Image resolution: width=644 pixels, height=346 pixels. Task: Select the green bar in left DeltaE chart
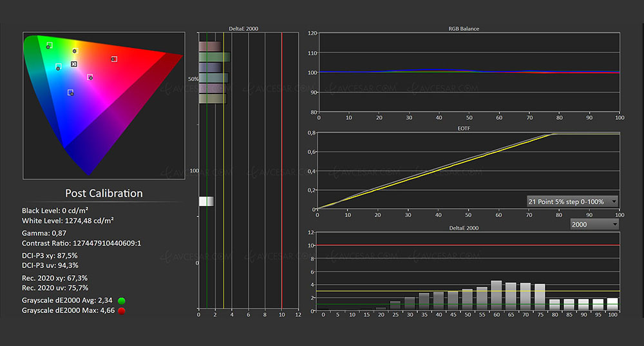coord(214,57)
